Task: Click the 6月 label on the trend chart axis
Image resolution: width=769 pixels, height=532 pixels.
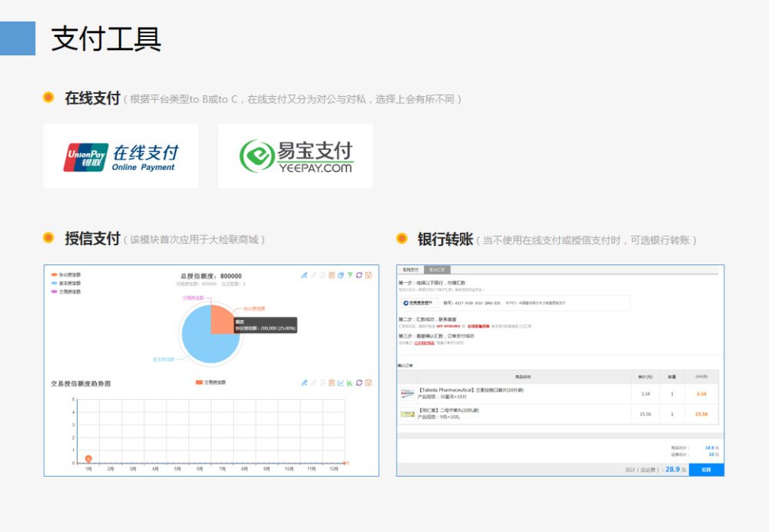Action: 200,469
